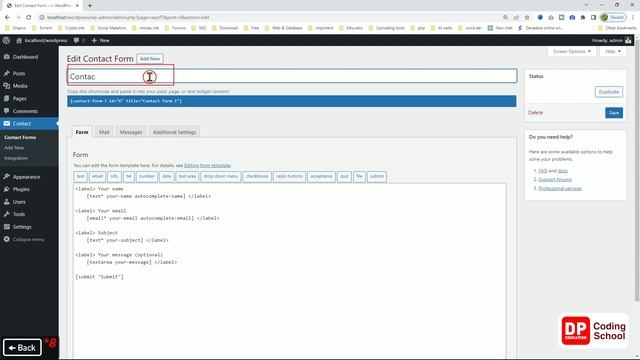
Task: Open Comments menu in sidebar
Action: [x=25, y=111]
